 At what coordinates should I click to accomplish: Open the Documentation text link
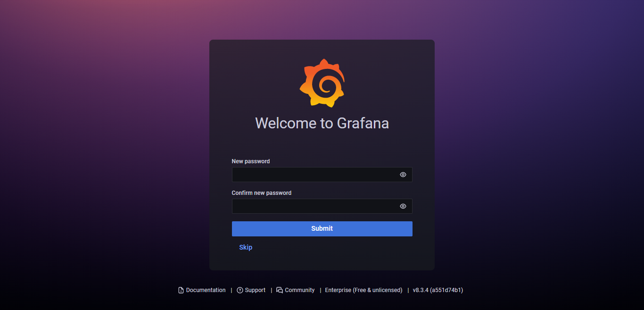(206, 290)
